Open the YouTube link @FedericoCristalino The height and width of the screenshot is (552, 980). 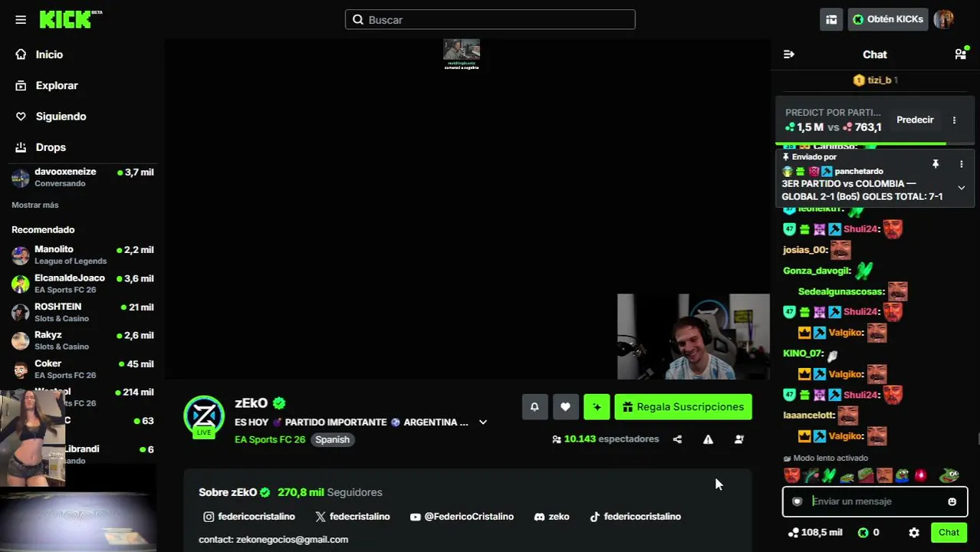click(x=462, y=517)
